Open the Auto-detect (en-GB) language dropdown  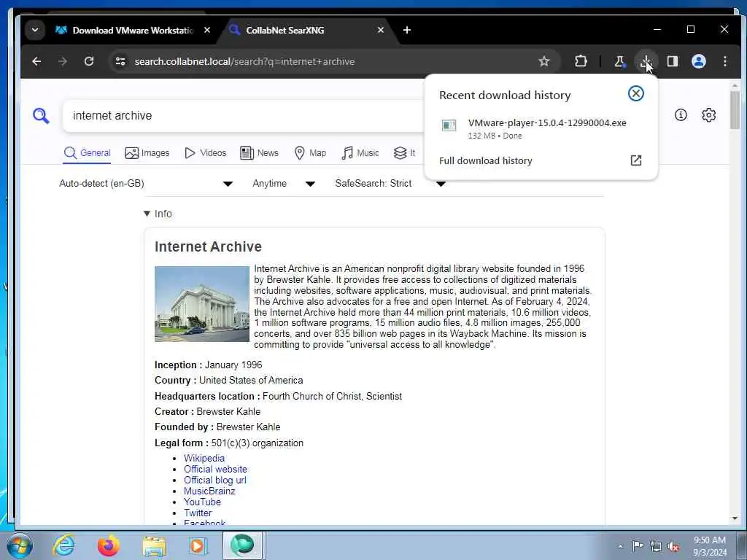146,183
